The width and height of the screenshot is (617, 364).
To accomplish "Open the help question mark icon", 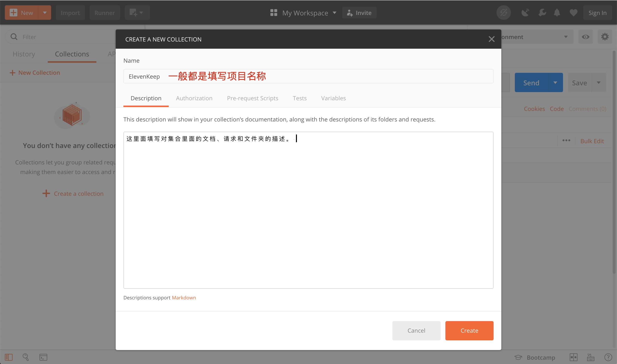I will coord(608,357).
